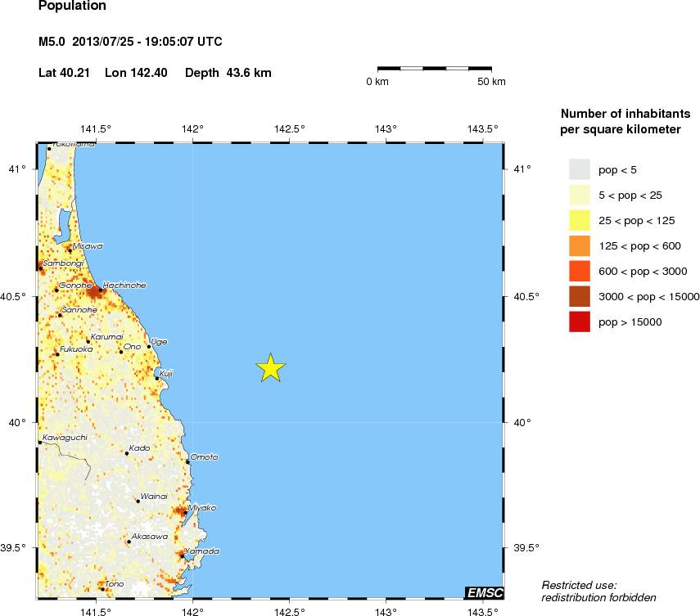Click the 0–50 km scale bar
The image size is (700, 616).
point(434,68)
